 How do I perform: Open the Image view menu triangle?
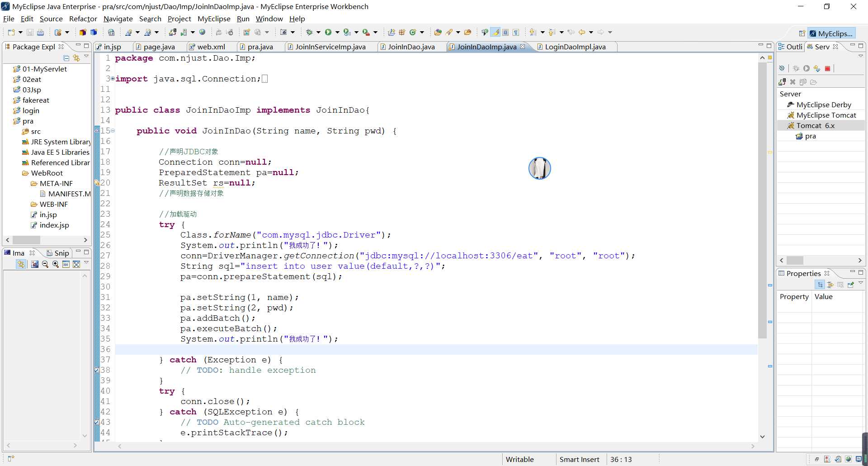pos(86,263)
